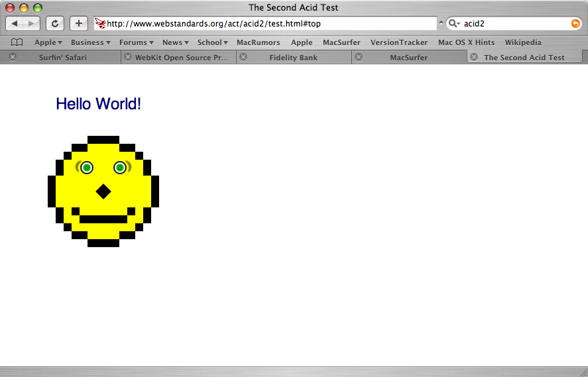Open the VersionTracker bookmark
This screenshot has width=588, height=377.
click(x=399, y=42)
